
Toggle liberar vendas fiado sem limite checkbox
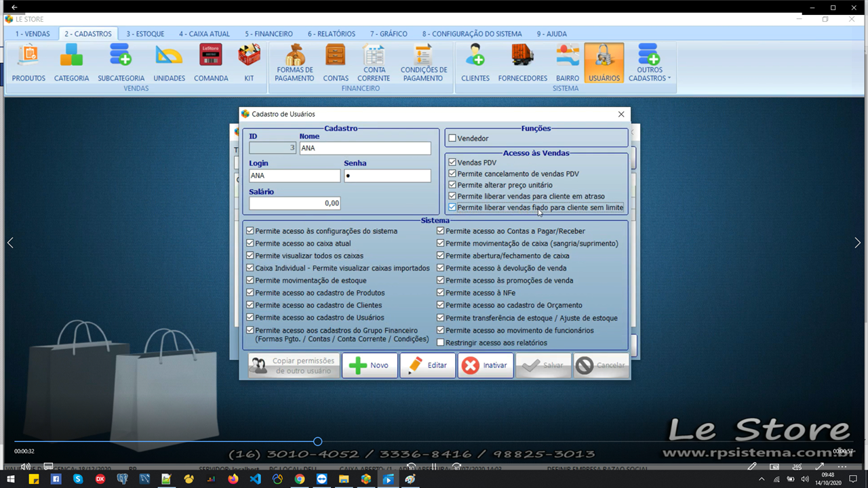(x=452, y=207)
